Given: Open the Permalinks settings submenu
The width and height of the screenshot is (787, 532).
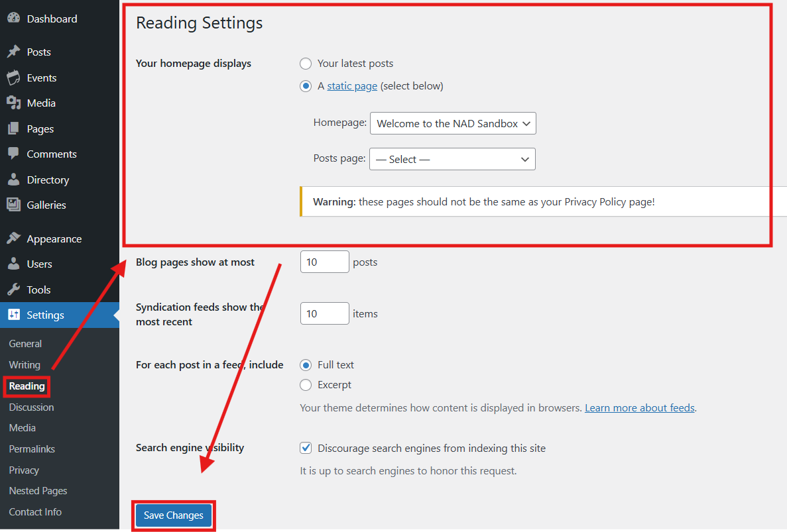Looking at the screenshot, I should [x=32, y=449].
